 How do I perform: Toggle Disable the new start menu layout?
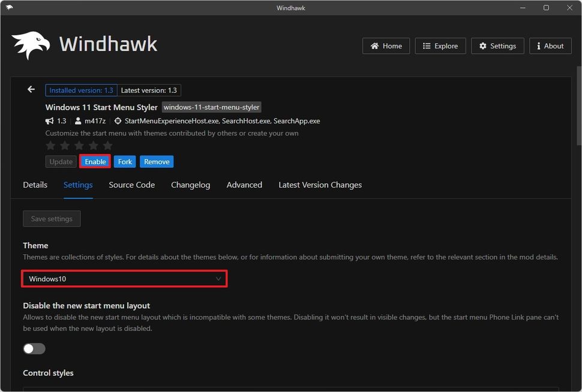point(34,349)
